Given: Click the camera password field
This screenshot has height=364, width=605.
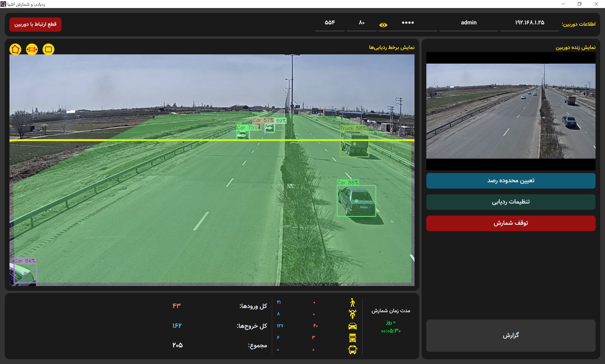Looking at the screenshot, I should (x=408, y=23).
